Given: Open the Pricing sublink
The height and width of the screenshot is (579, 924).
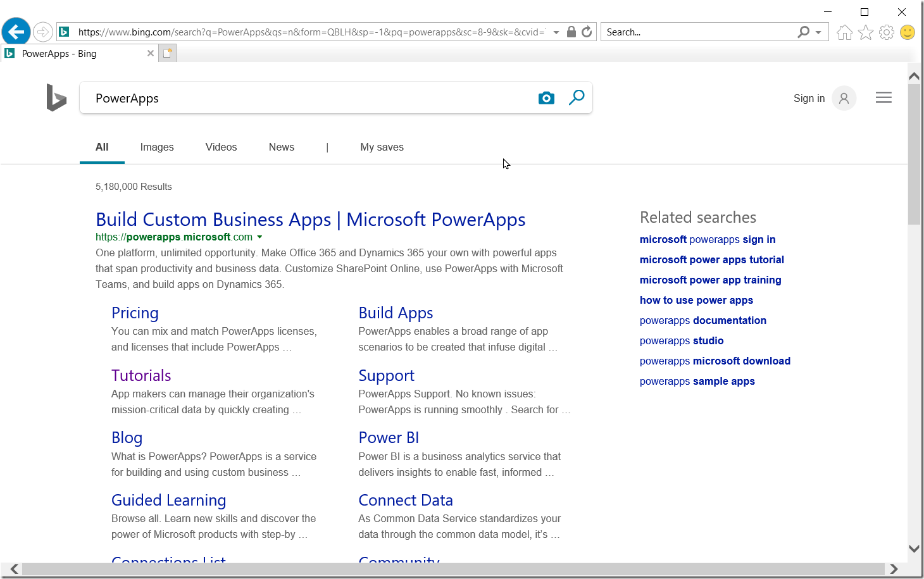Looking at the screenshot, I should [x=135, y=313].
